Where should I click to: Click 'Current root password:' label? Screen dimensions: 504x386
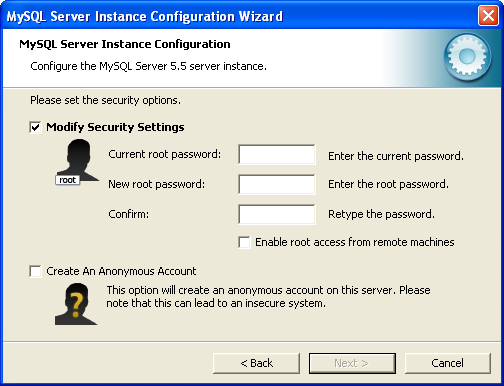click(165, 155)
